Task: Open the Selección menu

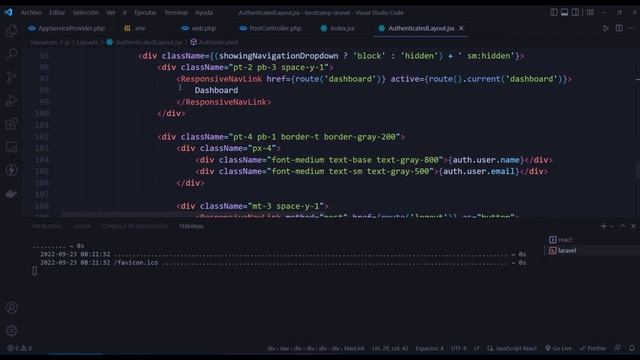Action: (x=86, y=13)
